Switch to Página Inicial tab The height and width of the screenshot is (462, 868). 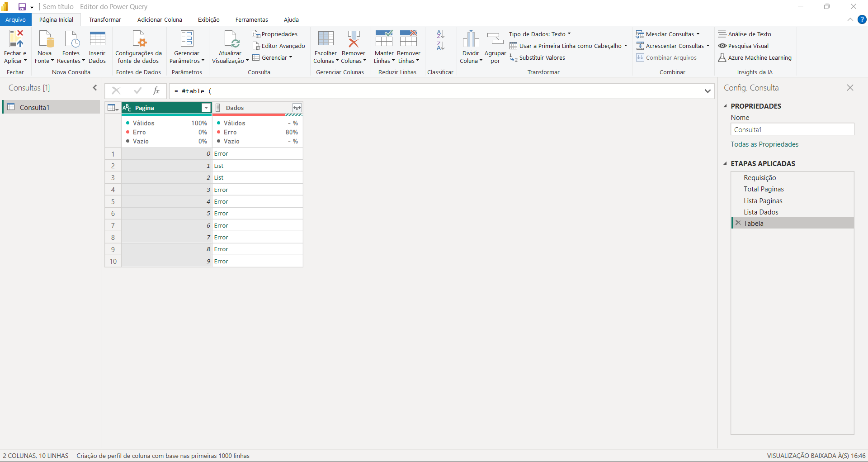pyautogui.click(x=56, y=19)
